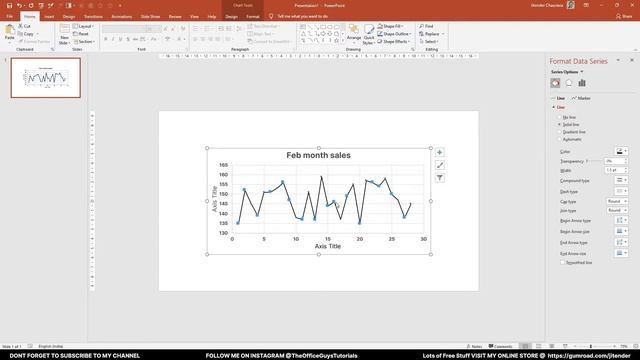The height and width of the screenshot is (360, 640).
Task: Click the Arrange icon in Drawing group
Action: point(354,32)
